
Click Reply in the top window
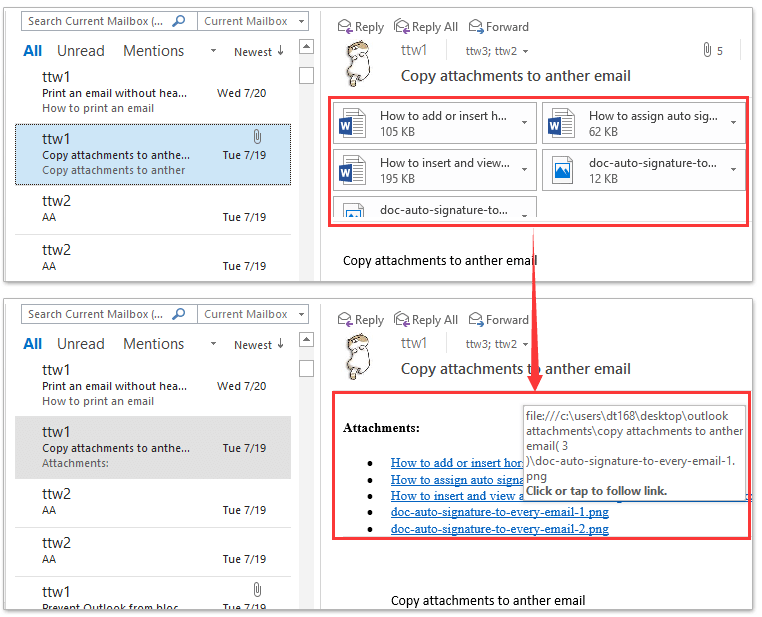361,27
